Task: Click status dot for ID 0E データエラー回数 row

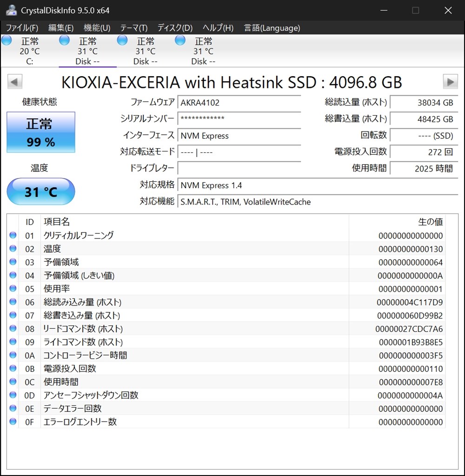Action: 13,408
